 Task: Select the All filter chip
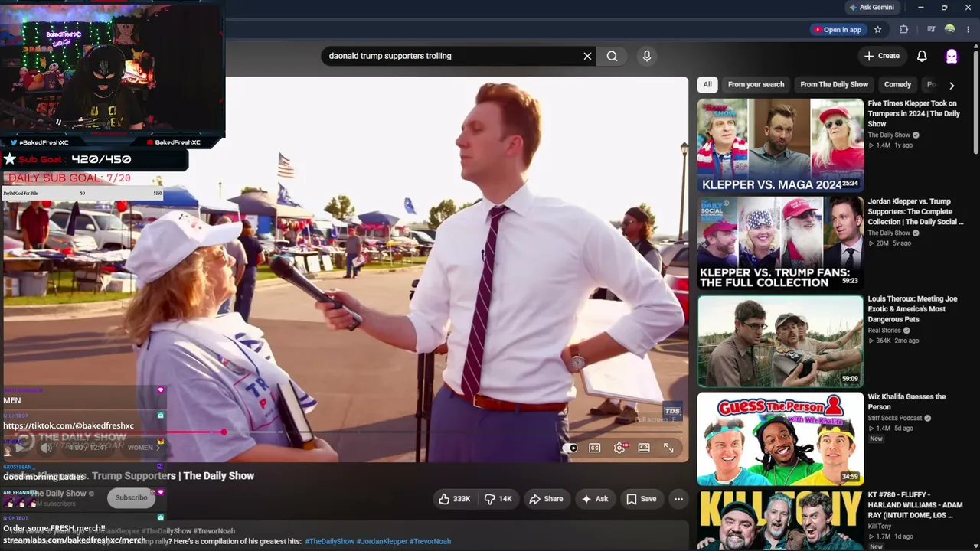tap(707, 84)
